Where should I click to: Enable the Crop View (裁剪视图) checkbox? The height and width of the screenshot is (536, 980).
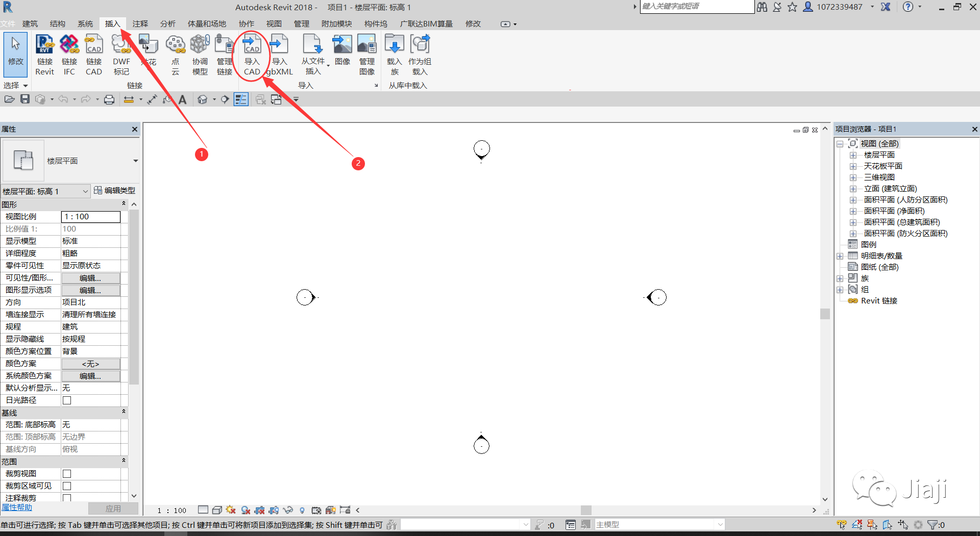click(x=67, y=474)
